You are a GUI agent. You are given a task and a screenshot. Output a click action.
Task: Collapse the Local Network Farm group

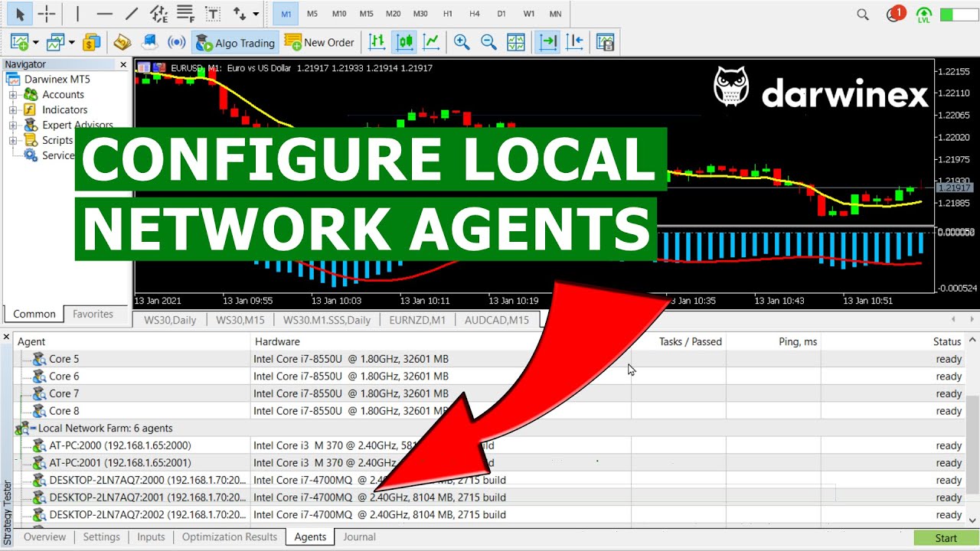tap(34, 429)
